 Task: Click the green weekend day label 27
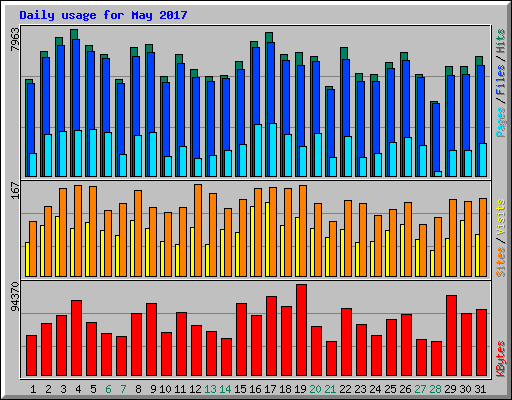[420, 389]
